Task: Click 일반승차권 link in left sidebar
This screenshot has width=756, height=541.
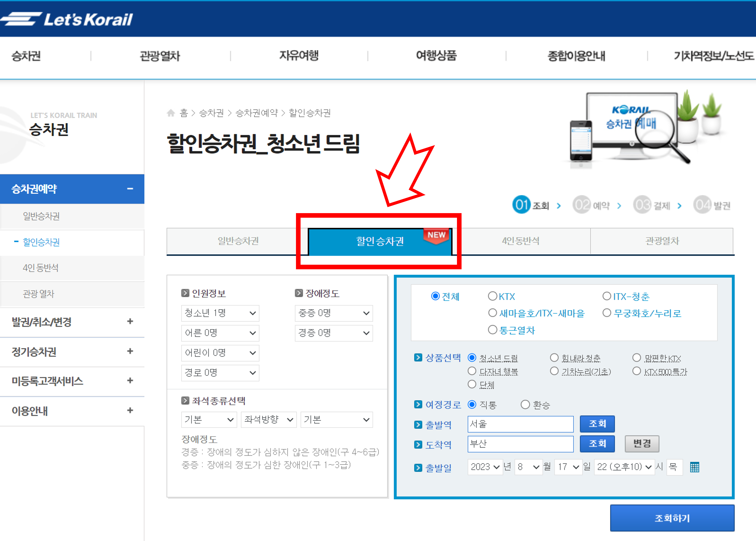Action: (41, 216)
